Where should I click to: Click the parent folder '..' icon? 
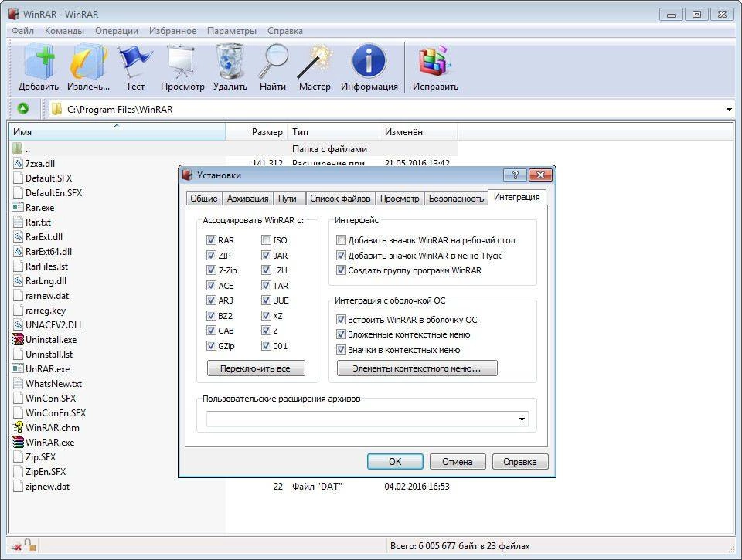18,148
